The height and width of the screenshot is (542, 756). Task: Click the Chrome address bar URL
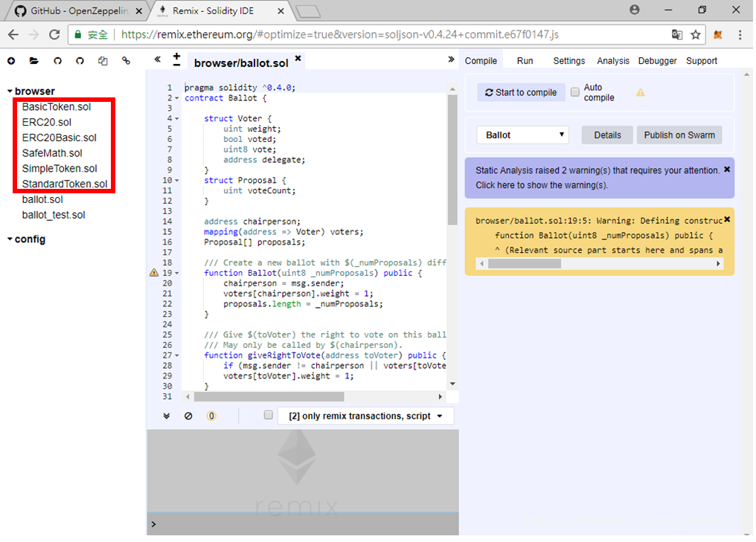click(340, 35)
